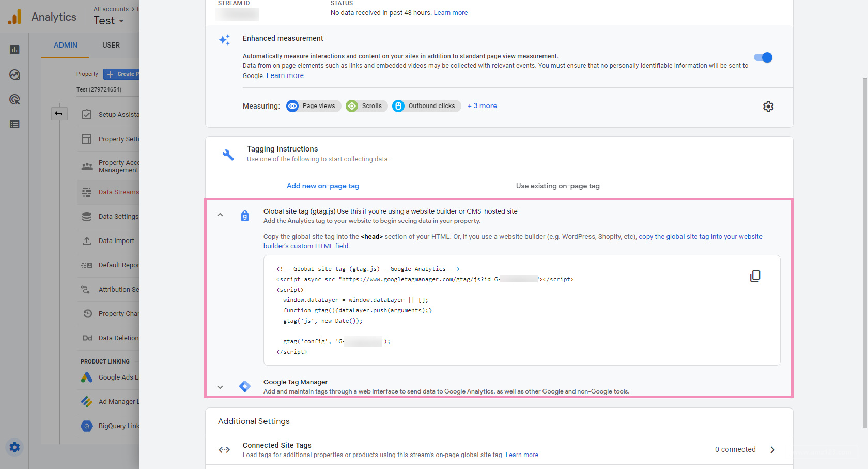Click the Attribution Settings icon
The width and height of the screenshot is (868, 469).
86,290
